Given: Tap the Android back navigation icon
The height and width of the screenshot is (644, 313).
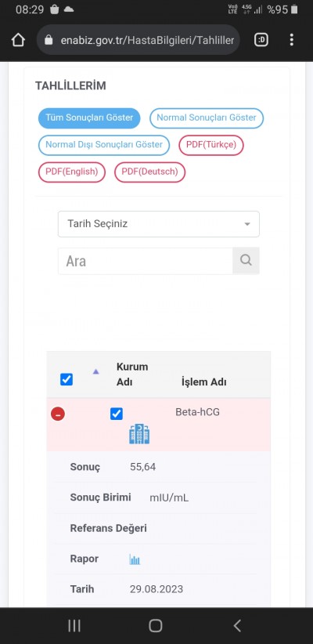Looking at the screenshot, I should 237,625.
